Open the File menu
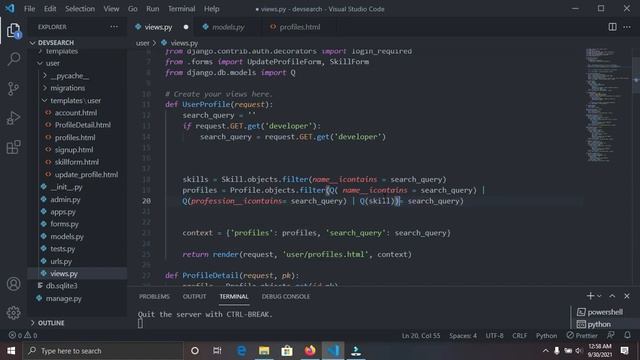 pyautogui.click(x=29, y=9)
